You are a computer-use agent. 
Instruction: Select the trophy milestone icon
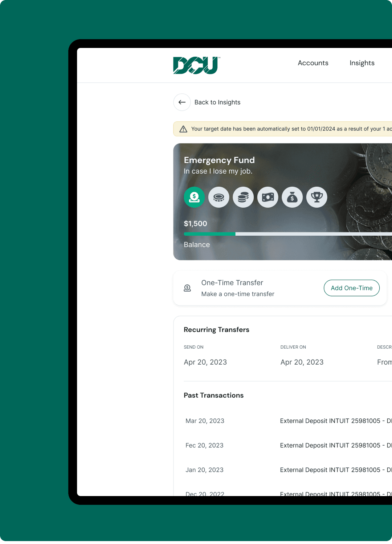coord(317,197)
